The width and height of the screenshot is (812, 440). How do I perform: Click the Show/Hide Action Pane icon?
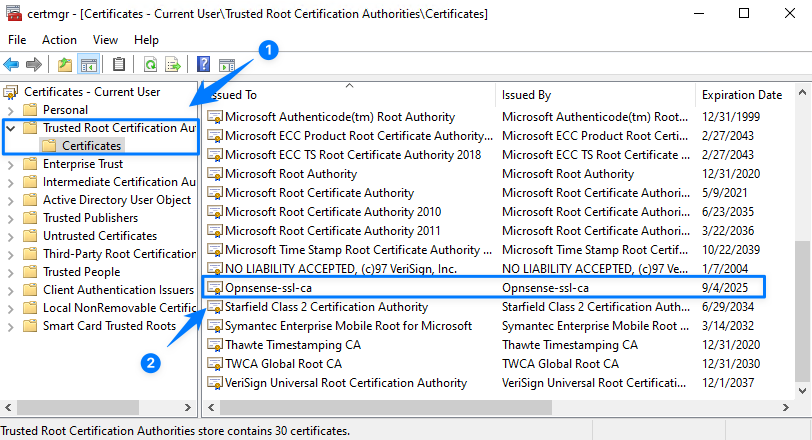[227, 65]
